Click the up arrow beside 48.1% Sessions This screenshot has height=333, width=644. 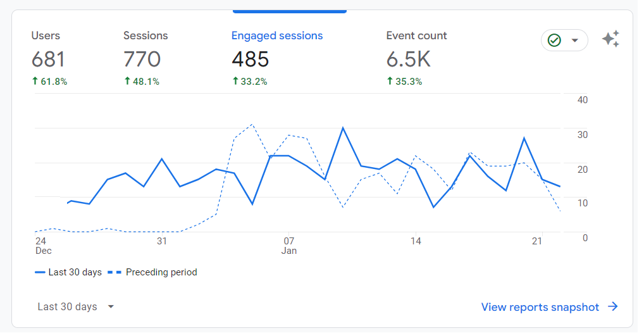click(127, 81)
